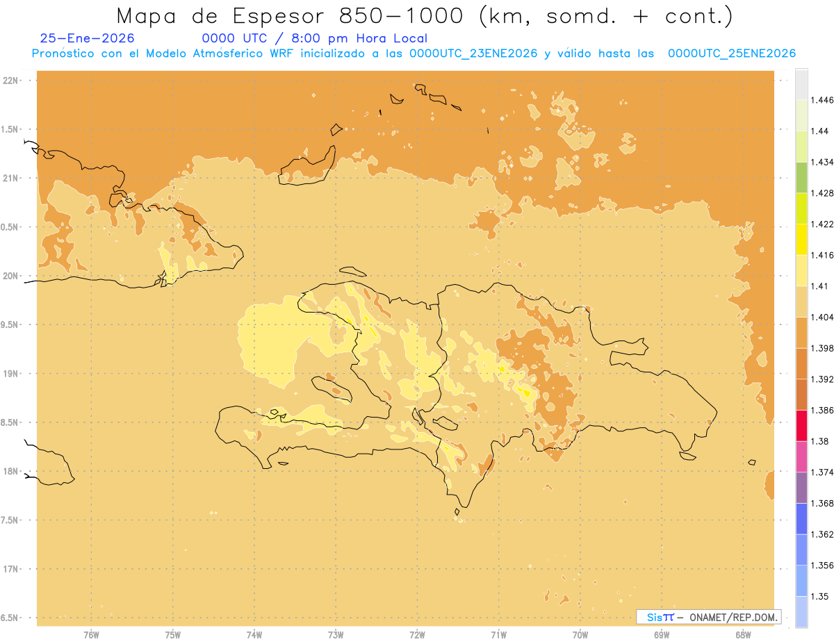Click the legend value '1.434'
The width and height of the screenshot is (834, 644).
coord(822,162)
